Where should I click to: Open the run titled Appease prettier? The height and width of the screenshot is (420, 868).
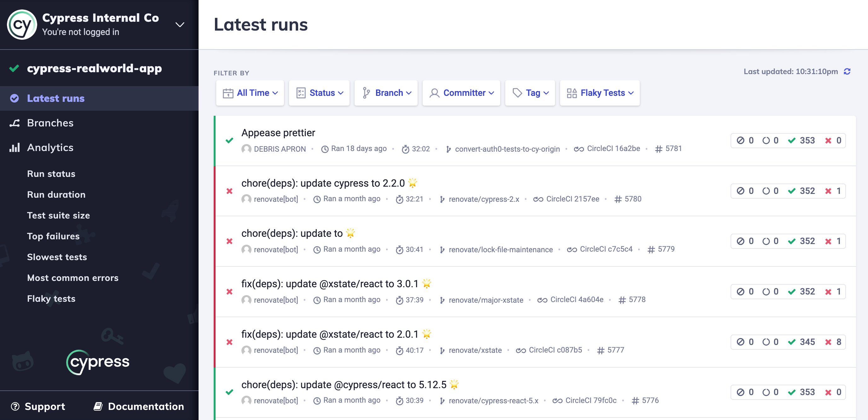278,132
